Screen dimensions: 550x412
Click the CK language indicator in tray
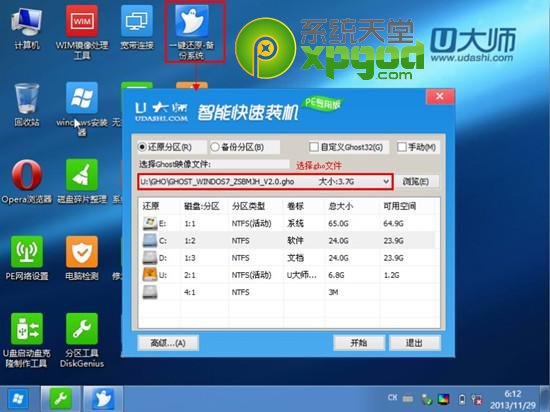pyautogui.click(x=393, y=397)
